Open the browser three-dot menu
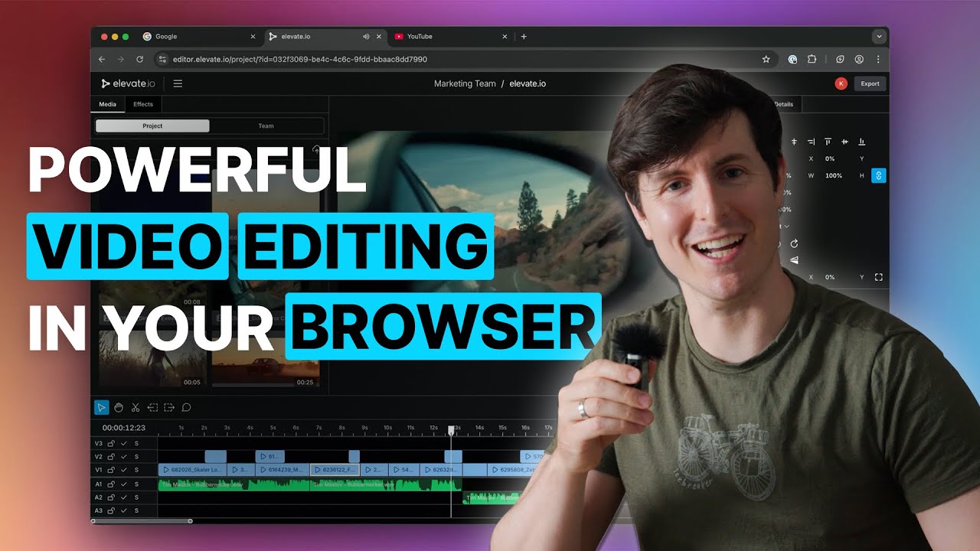980x551 pixels. tap(877, 59)
